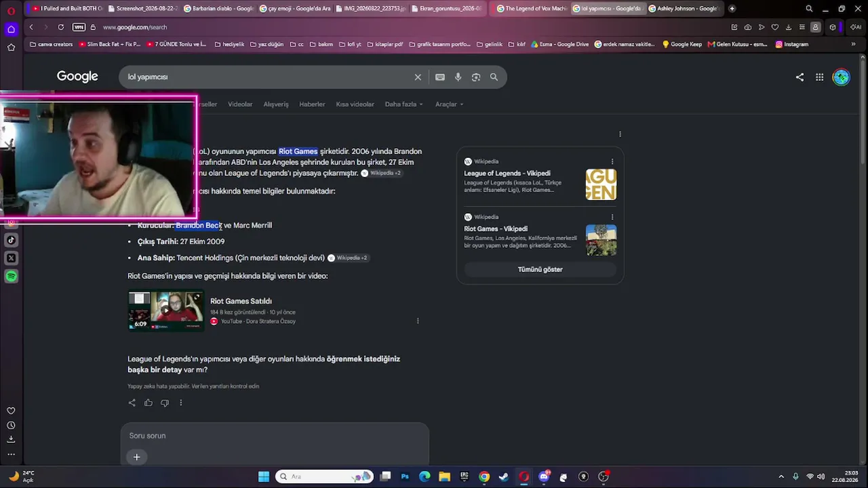Image resolution: width=868 pixels, height=488 pixels.
Task: Show more bookmarks with the overflow chevron
Action: pos(853,44)
